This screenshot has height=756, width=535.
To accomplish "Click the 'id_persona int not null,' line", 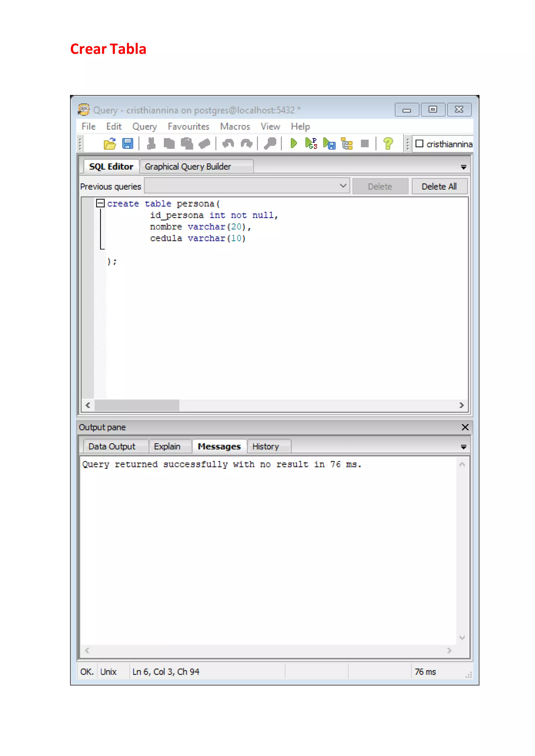I will click(214, 215).
